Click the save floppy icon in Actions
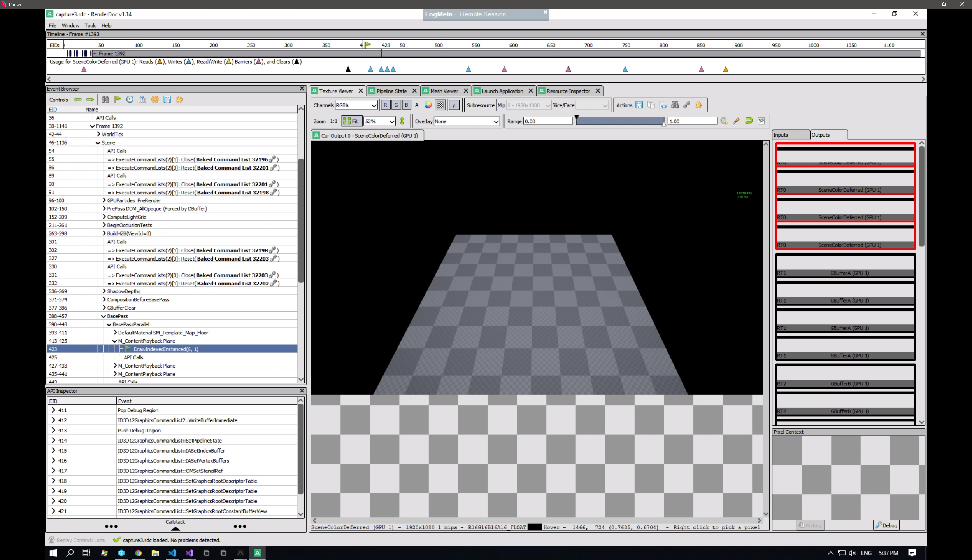The height and width of the screenshot is (560, 972). coord(639,105)
